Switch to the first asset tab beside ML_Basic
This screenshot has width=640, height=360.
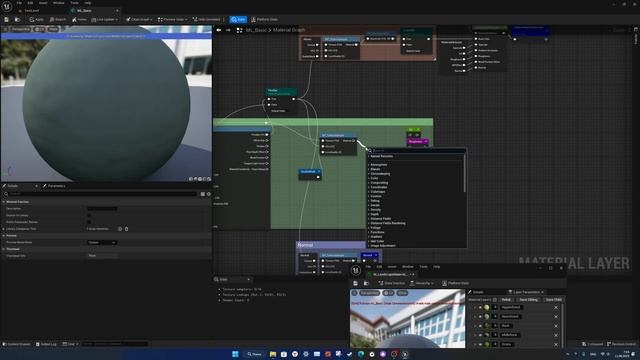pos(32,11)
